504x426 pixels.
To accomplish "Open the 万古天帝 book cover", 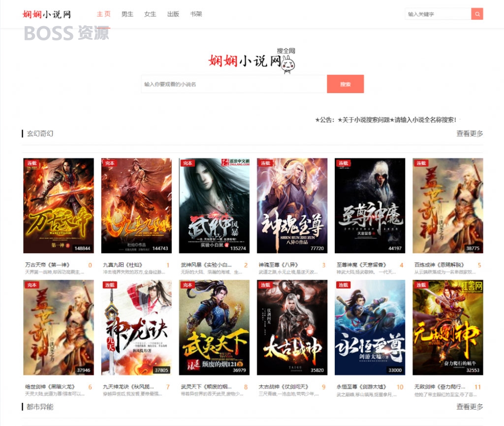I will point(59,205).
